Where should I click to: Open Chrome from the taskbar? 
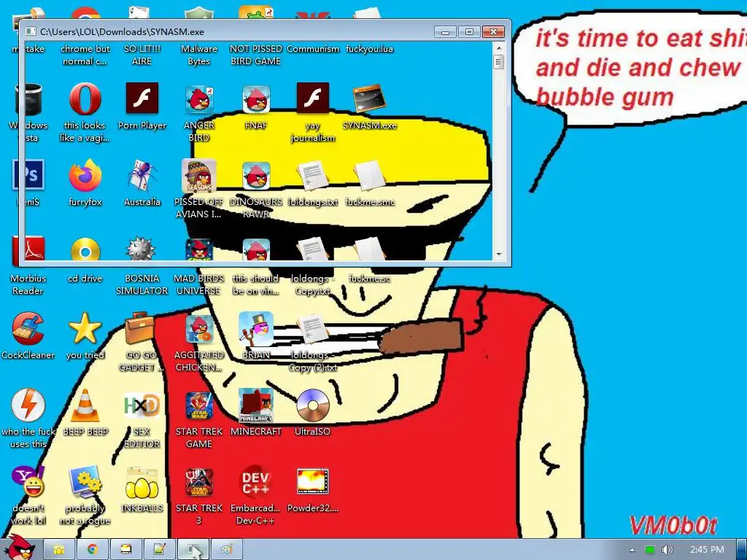click(x=93, y=550)
